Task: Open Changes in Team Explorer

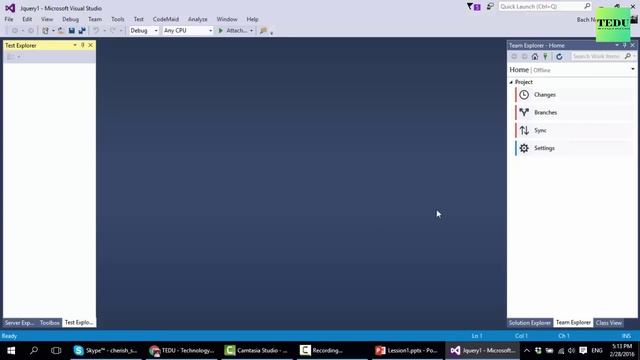Action: (x=574, y=95)
